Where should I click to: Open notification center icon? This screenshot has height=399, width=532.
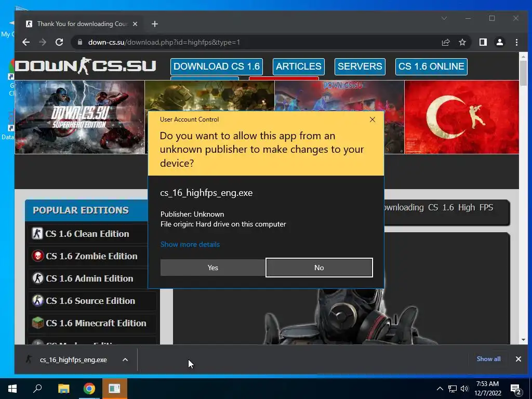tap(516, 390)
